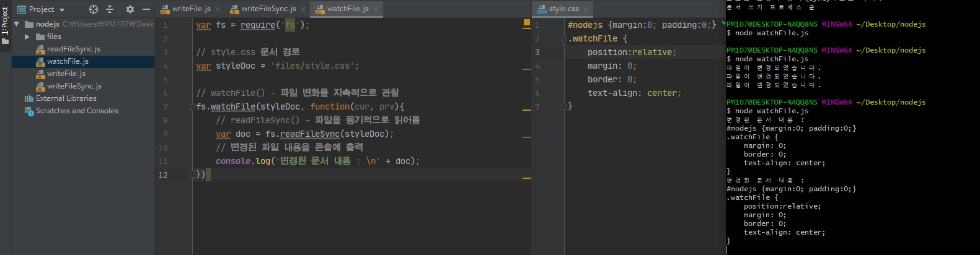
Task: Close the style.css tab
Action: click(x=586, y=9)
